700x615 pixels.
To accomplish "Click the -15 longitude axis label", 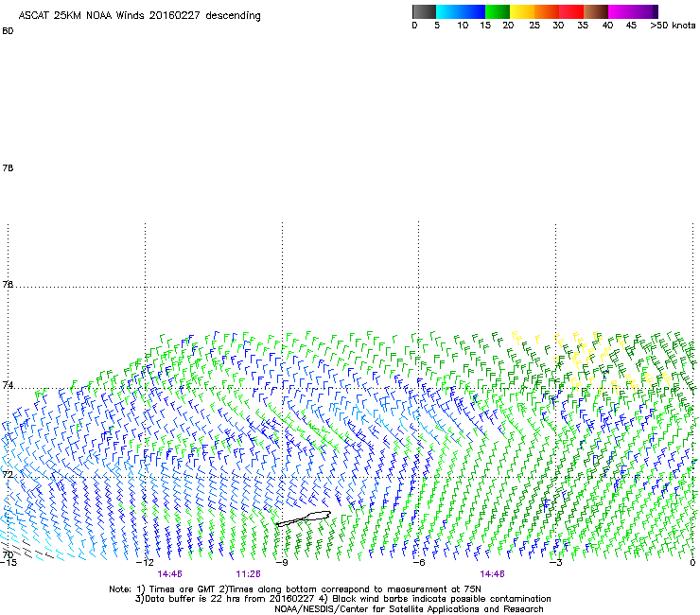I will (9, 563).
